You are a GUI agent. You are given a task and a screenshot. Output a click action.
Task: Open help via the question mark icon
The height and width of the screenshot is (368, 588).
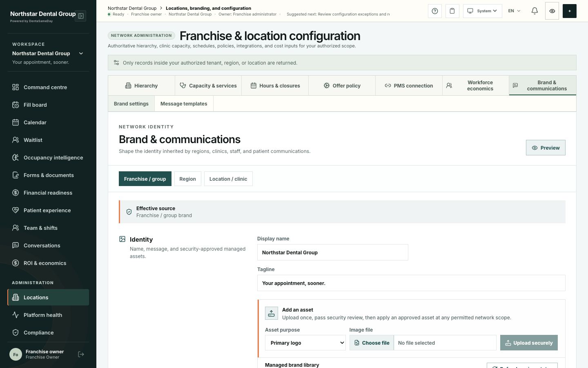click(x=435, y=11)
